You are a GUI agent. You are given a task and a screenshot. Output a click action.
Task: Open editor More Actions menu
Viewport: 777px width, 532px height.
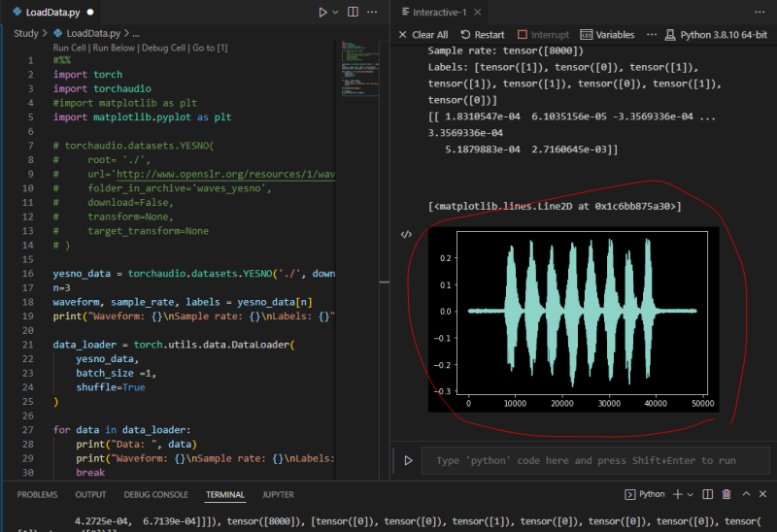tap(372, 12)
